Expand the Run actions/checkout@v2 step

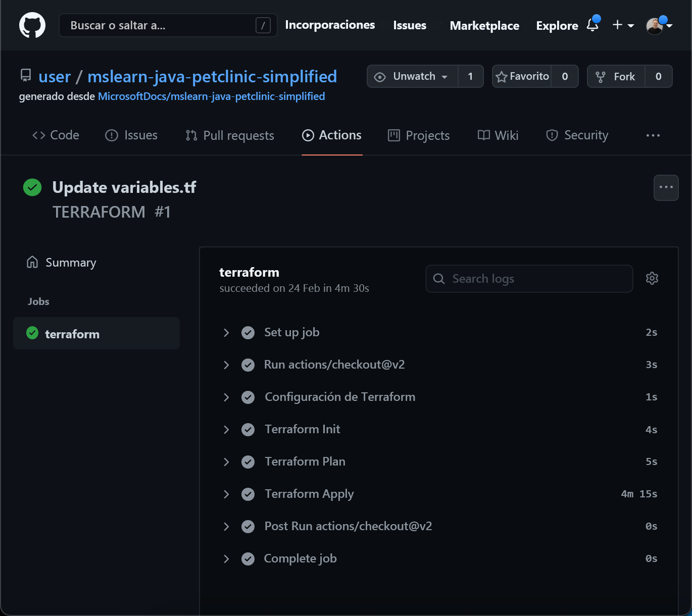click(x=226, y=365)
